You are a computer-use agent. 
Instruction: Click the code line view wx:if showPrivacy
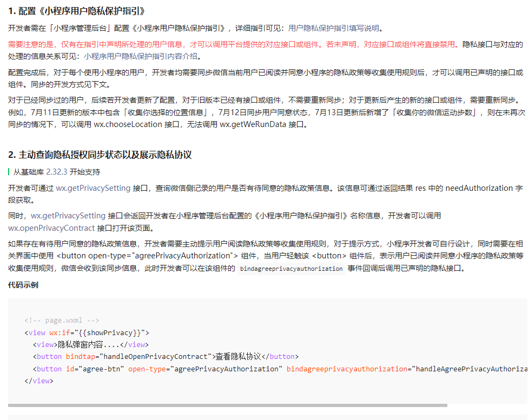[87, 332]
